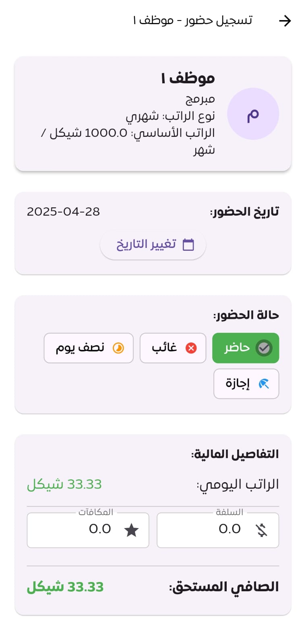Click the net due amount 33.33 شيكل
This screenshot has height=644, width=306.
pyautogui.click(x=65, y=587)
